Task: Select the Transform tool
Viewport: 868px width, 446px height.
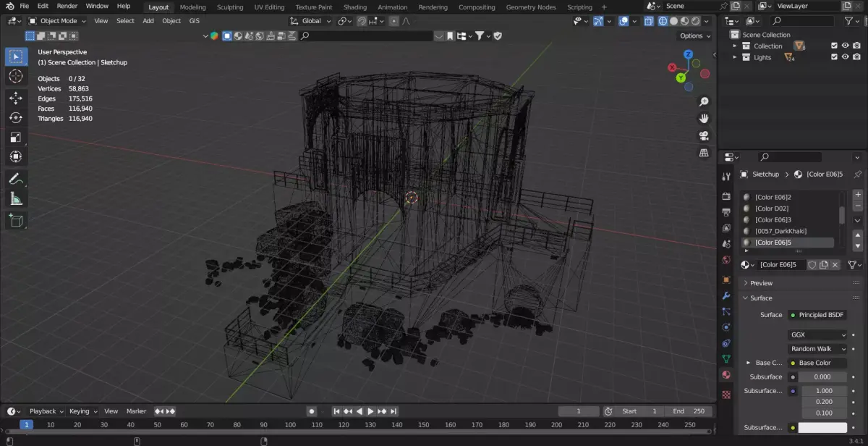Action: tap(16, 156)
